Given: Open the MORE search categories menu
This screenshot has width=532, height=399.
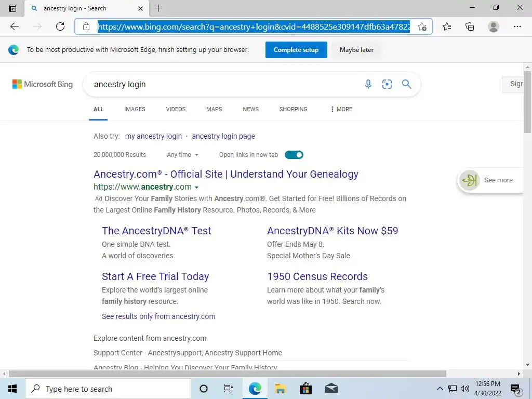Looking at the screenshot, I should coord(341,109).
